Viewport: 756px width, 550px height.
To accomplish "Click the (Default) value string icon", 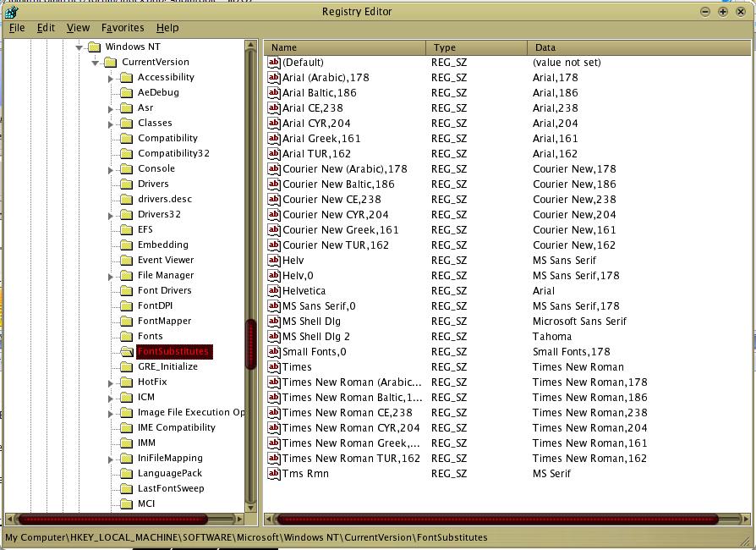I will pyautogui.click(x=273, y=63).
